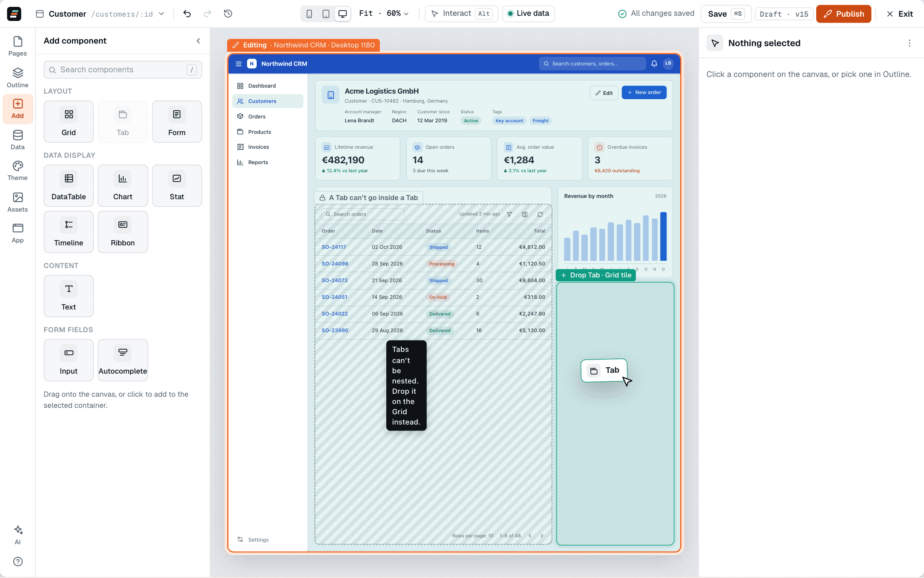This screenshot has height=578, width=924.
Task: Add a Ribbon component
Action: (x=123, y=232)
